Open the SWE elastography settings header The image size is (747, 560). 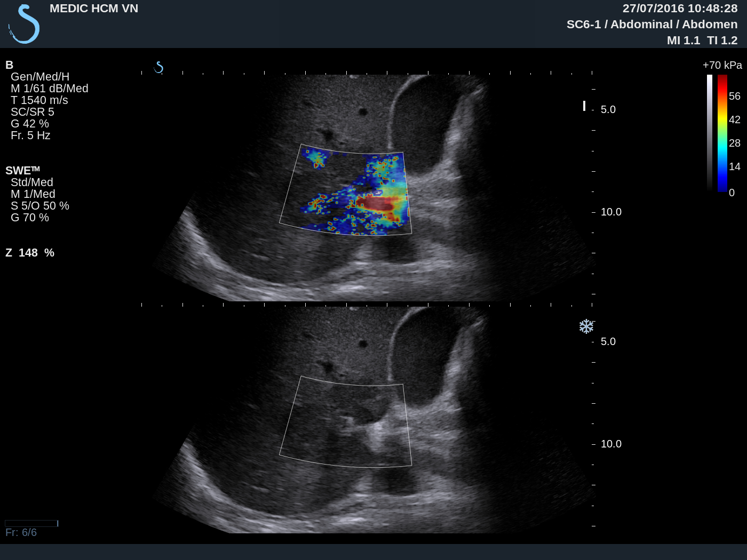click(x=21, y=170)
